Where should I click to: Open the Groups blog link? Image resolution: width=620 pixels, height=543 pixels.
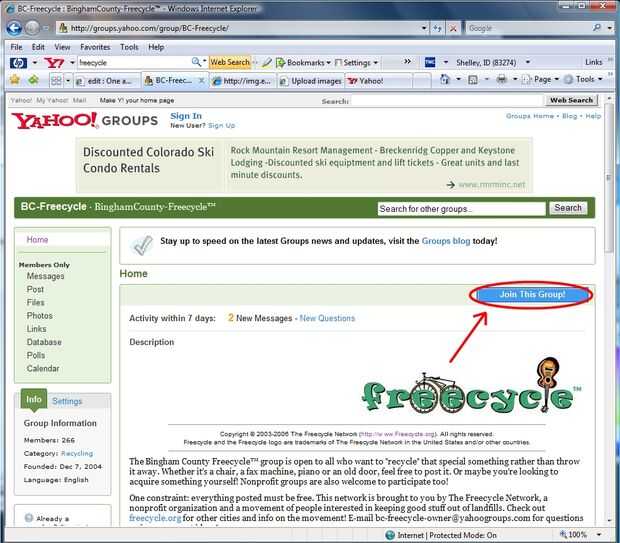[x=446, y=241]
